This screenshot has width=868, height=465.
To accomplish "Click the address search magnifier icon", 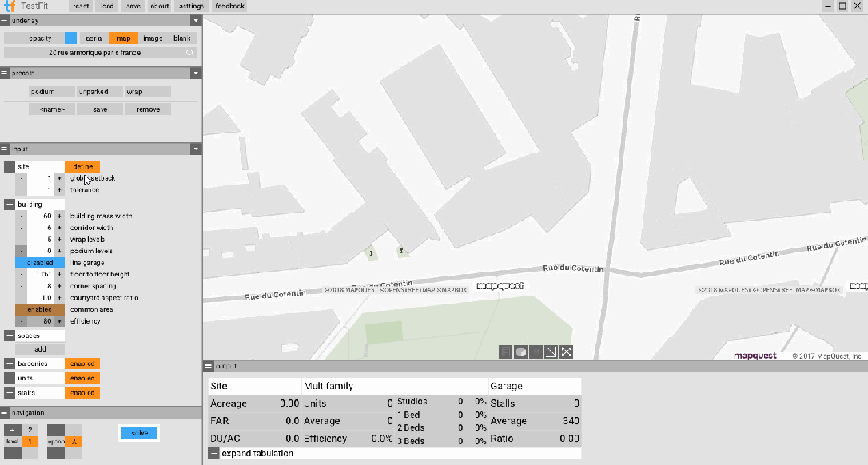I will coord(190,53).
